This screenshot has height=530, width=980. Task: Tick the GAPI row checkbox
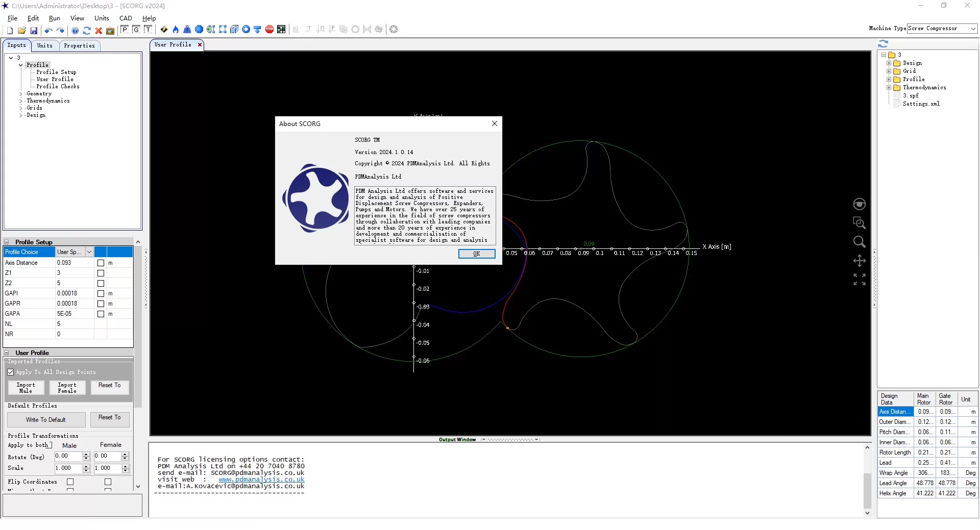tap(101, 294)
